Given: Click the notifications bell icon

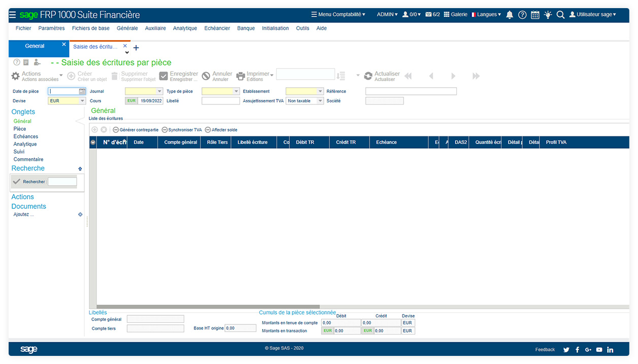Looking at the screenshot, I should pos(510,15).
